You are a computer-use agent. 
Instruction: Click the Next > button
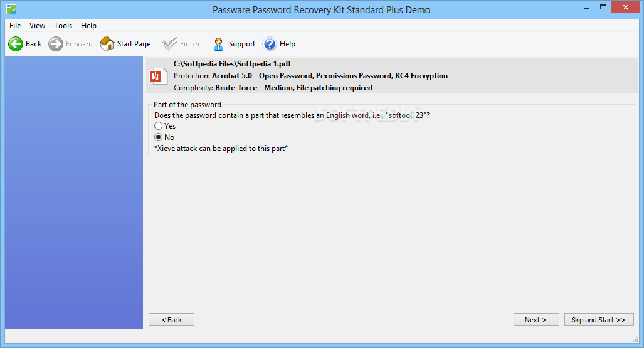tap(536, 320)
